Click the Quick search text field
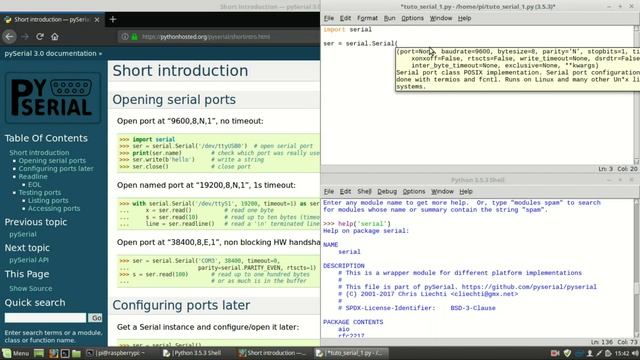Screen dimensions: 640x360 point(45,318)
